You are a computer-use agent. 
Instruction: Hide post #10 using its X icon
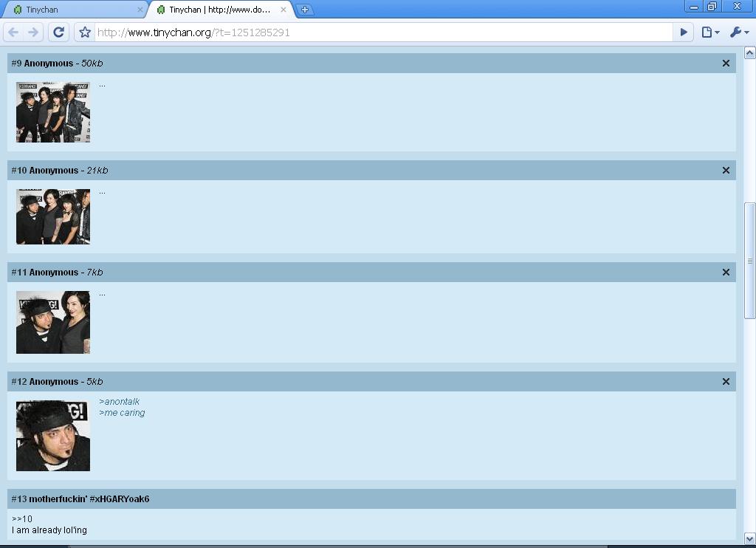(726, 171)
